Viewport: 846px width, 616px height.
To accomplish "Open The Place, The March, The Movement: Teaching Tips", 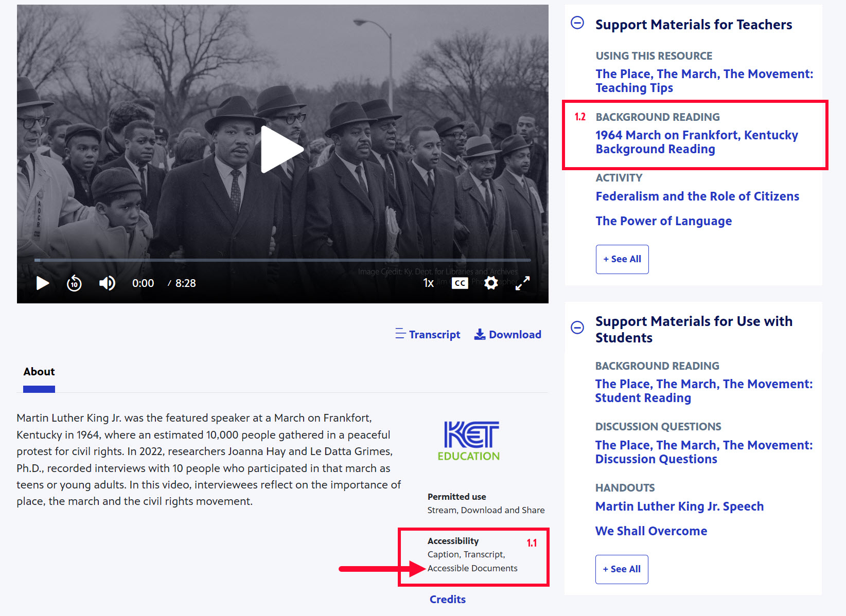I will (x=704, y=81).
